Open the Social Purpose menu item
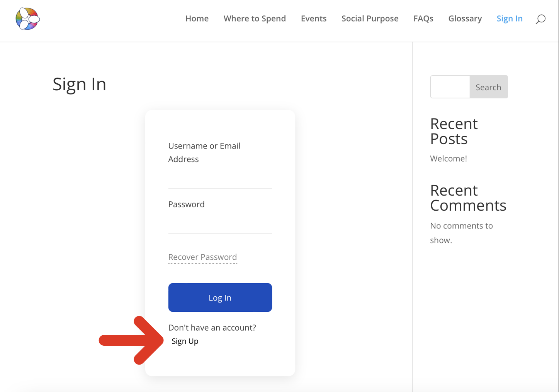559x392 pixels. point(370,19)
